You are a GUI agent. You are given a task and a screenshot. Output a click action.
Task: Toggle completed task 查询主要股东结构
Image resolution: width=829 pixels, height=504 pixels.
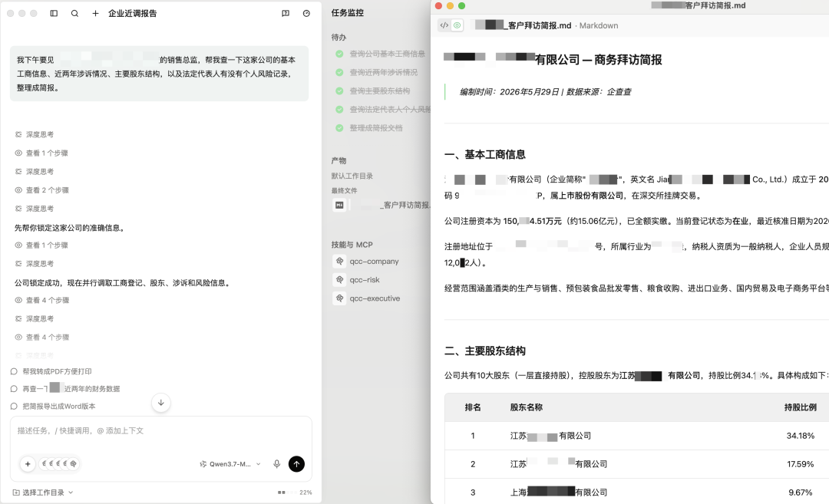(339, 91)
